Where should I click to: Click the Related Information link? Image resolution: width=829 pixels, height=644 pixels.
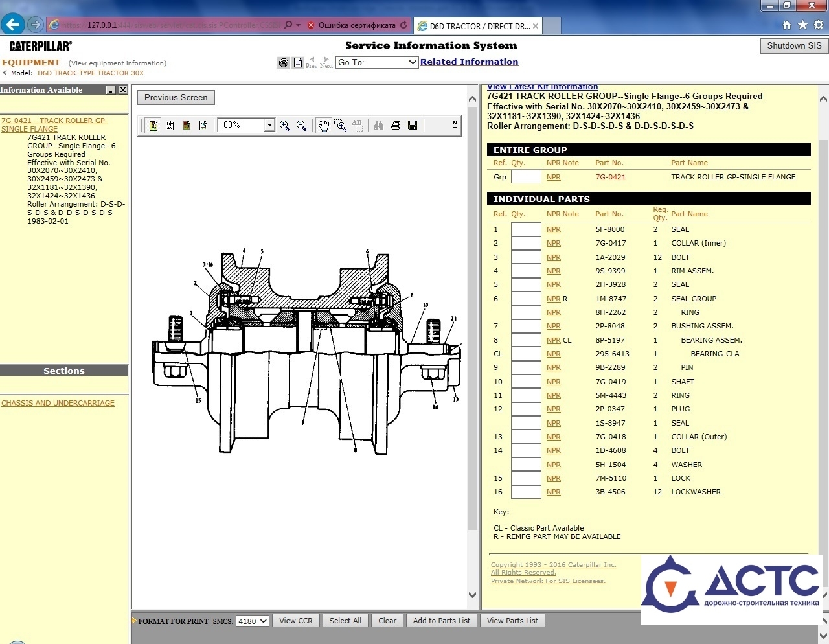click(x=469, y=62)
